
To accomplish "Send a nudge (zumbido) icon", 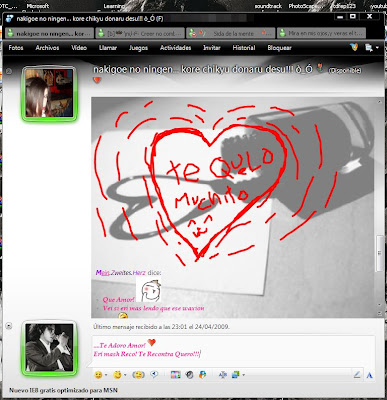I will 138,375.
